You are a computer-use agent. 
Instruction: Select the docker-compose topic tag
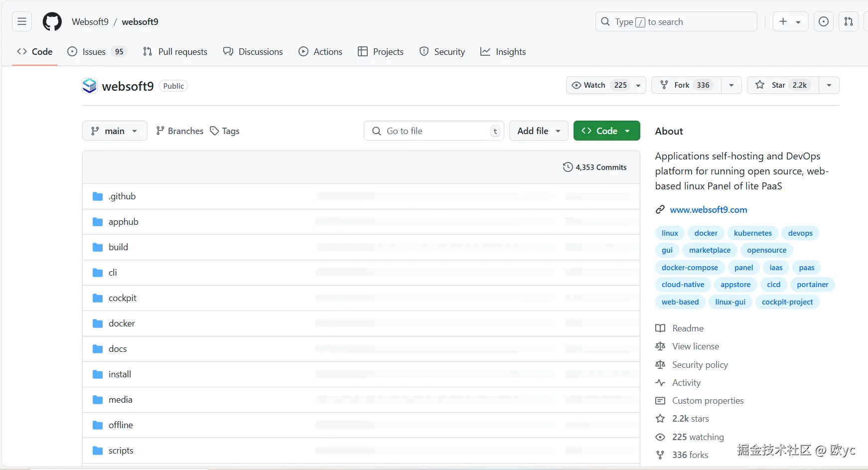point(690,268)
